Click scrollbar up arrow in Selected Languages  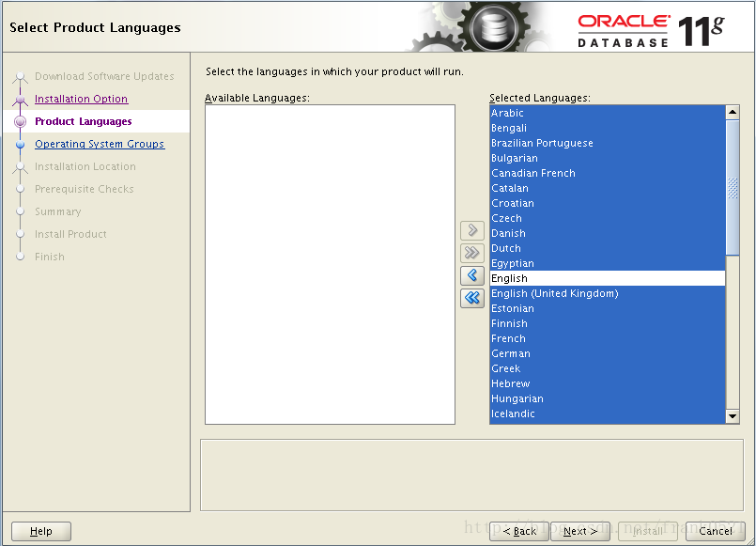coord(733,113)
